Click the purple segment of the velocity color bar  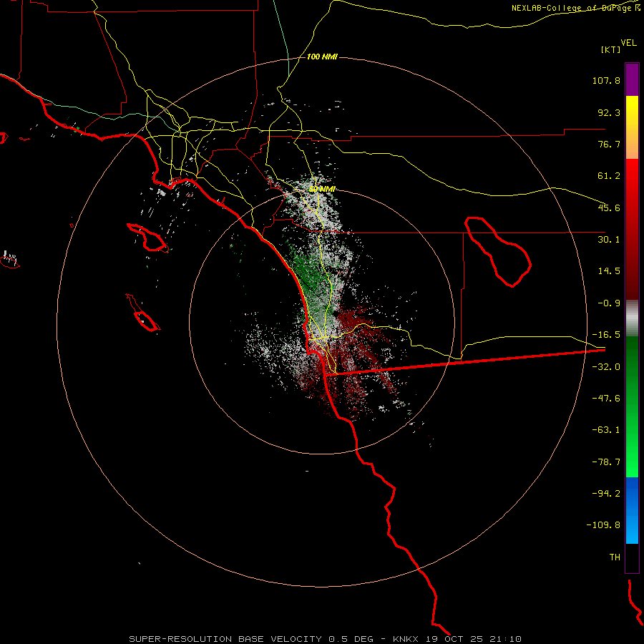pos(632,79)
